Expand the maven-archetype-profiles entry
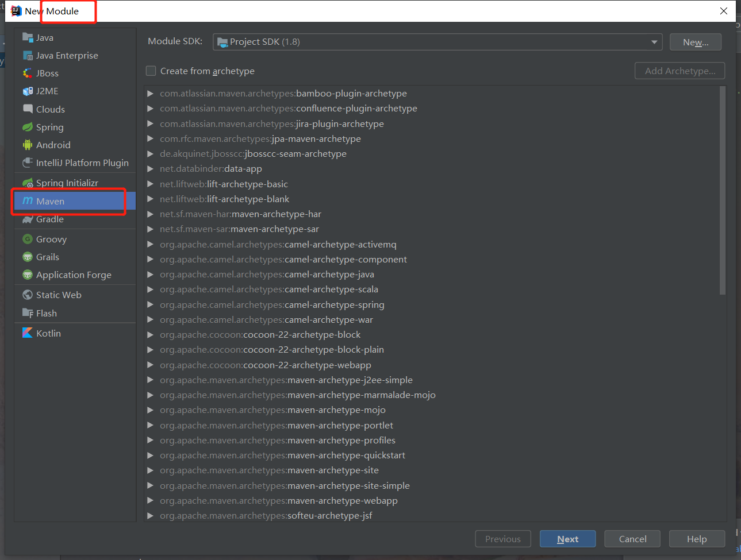This screenshot has width=741, height=560. [x=150, y=440]
